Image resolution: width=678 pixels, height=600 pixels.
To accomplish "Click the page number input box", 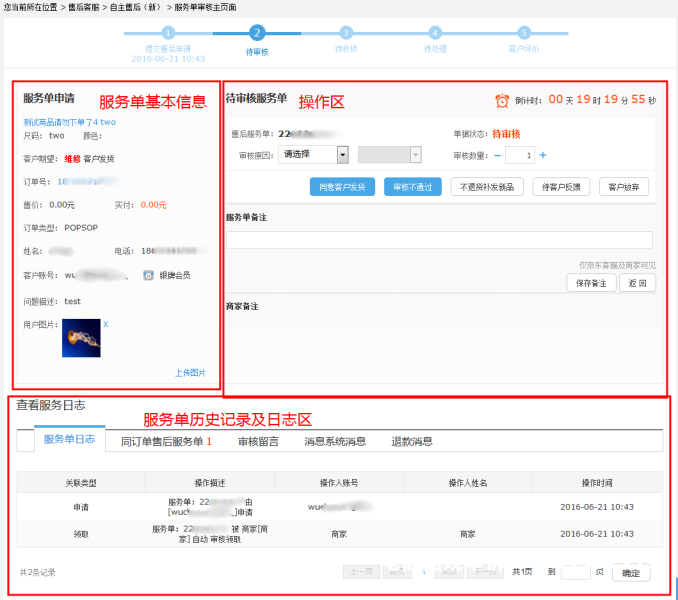I will 576,572.
